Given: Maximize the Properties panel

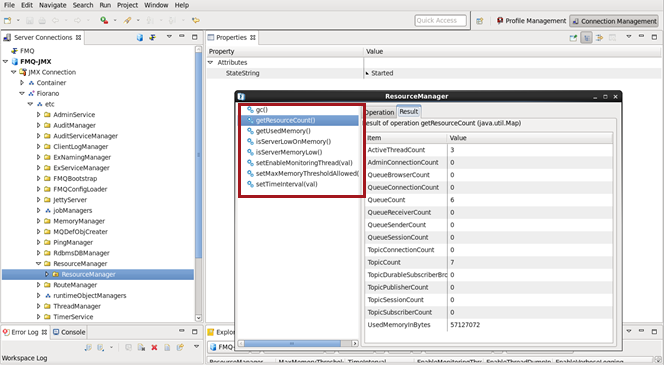Looking at the screenshot, I should 654,37.
